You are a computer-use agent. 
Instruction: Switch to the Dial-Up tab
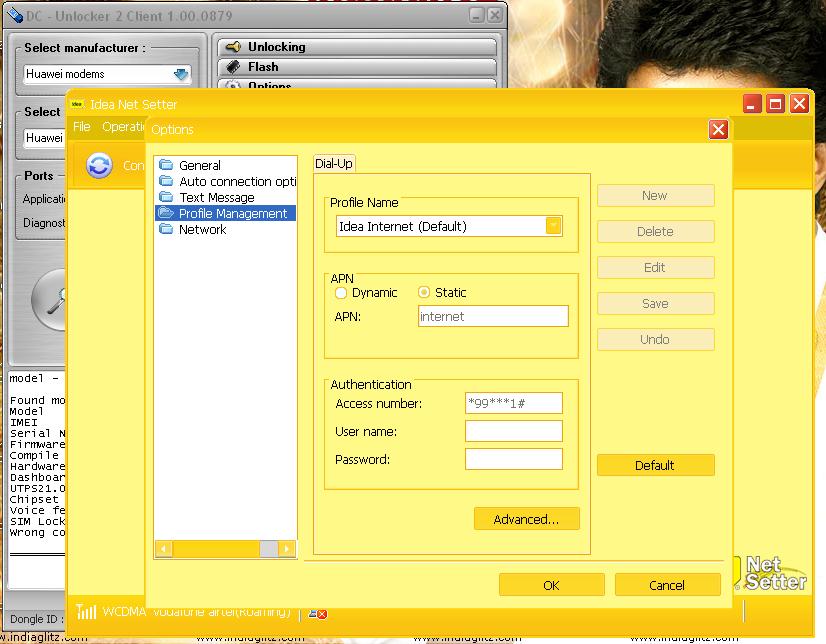pos(334,163)
